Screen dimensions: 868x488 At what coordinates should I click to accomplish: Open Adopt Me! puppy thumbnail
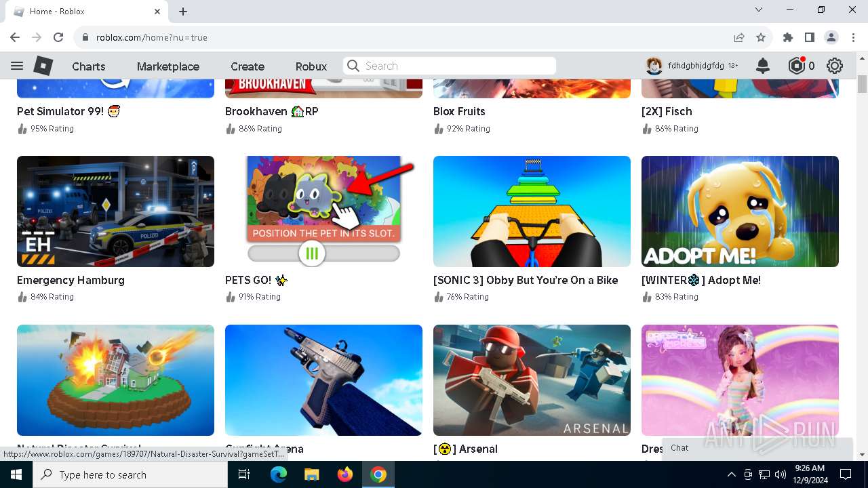coord(740,211)
